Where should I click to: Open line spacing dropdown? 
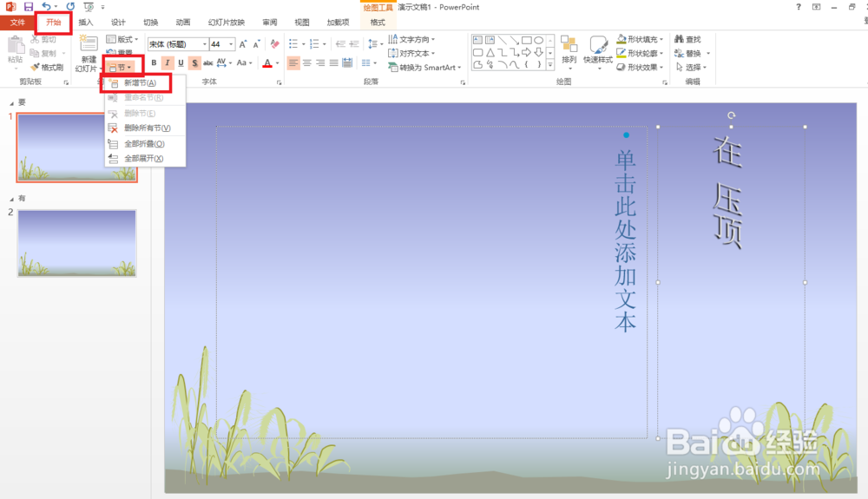click(375, 44)
